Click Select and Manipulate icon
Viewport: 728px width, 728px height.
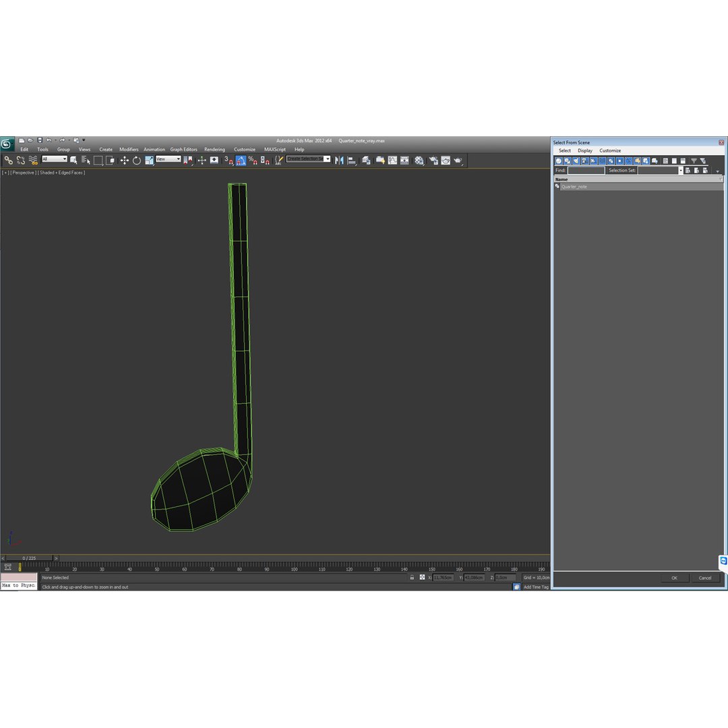coord(202,160)
